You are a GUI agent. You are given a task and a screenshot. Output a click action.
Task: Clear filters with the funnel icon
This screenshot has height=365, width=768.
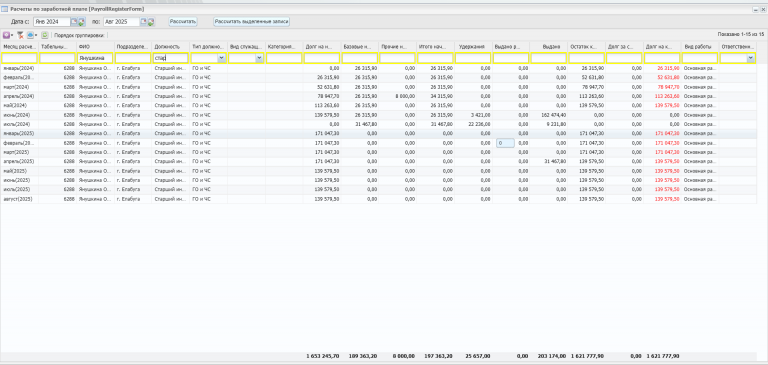(20, 35)
